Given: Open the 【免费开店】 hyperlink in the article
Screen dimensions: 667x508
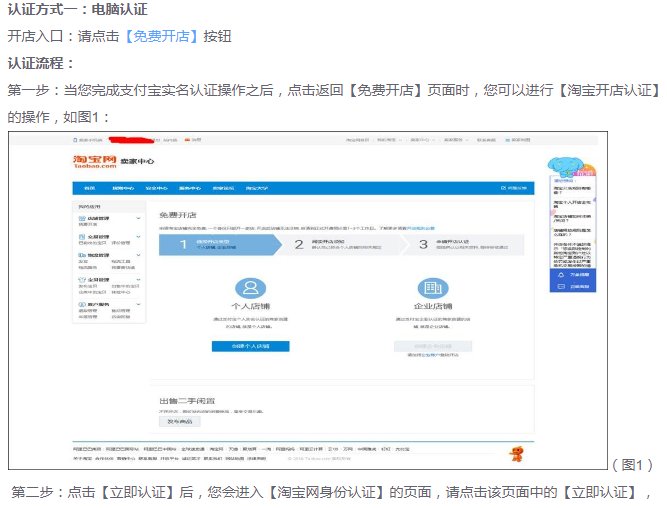Looking at the screenshot, I should (162, 36).
